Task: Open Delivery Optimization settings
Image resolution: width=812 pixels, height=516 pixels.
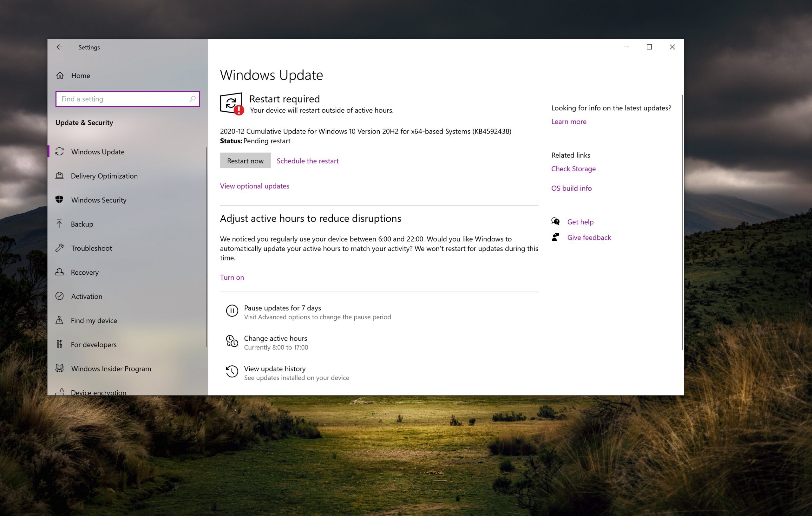Action: pos(104,176)
